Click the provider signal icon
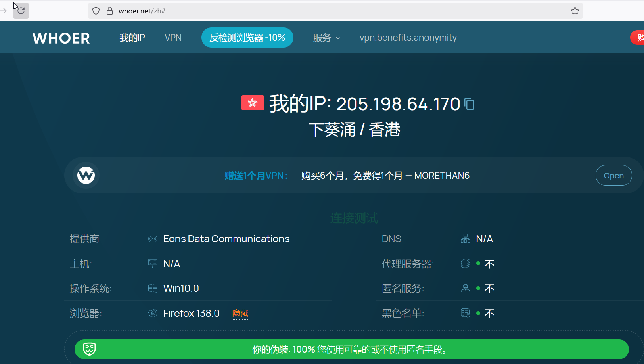Image resolution: width=644 pixels, height=364 pixels. pyautogui.click(x=153, y=239)
